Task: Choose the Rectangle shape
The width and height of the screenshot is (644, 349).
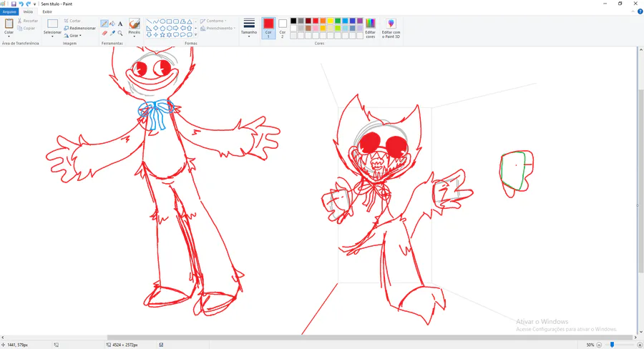Action: coord(169,21)
